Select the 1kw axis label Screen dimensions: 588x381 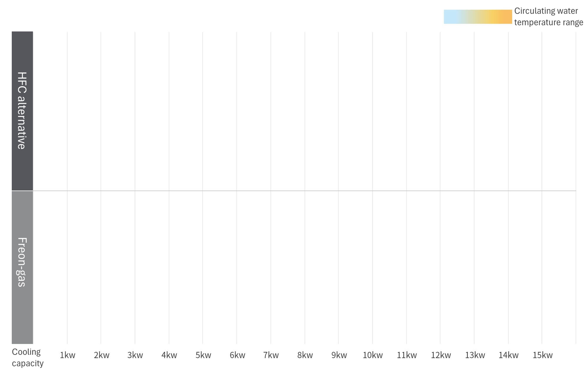click(x=68, y=355)
